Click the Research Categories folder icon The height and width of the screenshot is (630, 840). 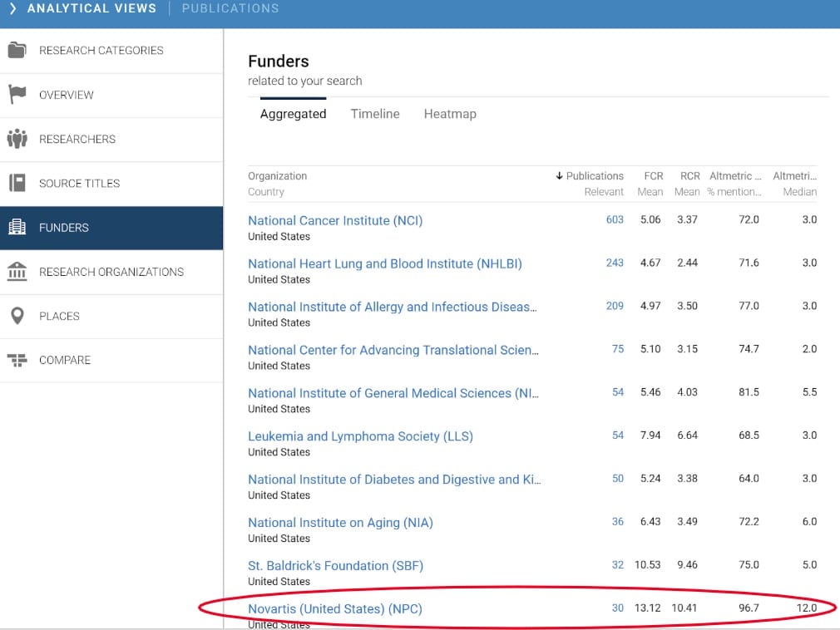(17, 50)
